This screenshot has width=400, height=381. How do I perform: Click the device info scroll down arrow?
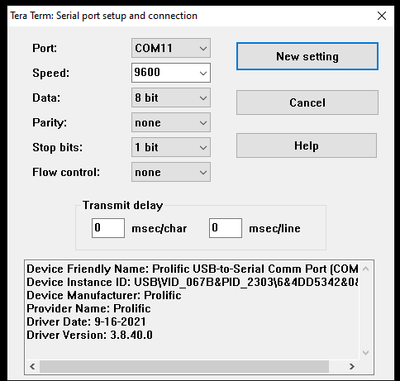pos(366,353)
